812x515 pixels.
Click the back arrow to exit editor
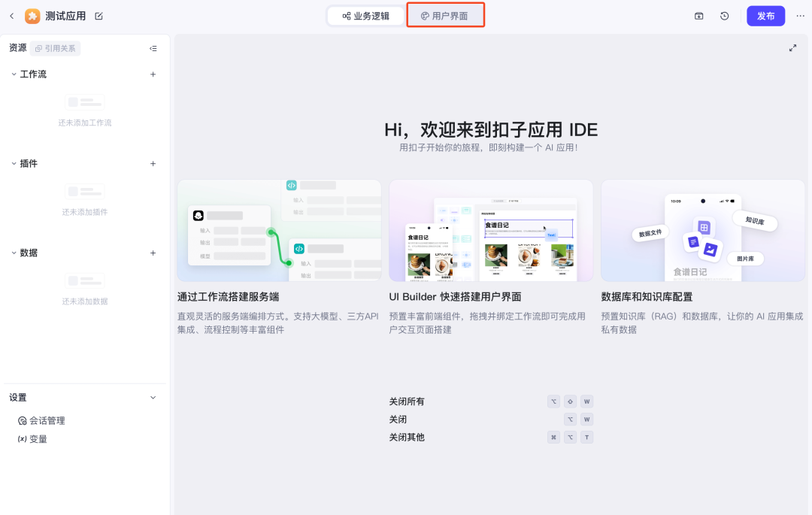[x=11, y=15]
